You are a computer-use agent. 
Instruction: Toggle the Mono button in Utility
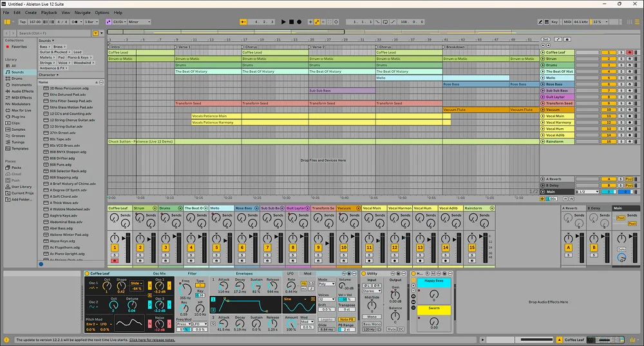tap(372, 317)
